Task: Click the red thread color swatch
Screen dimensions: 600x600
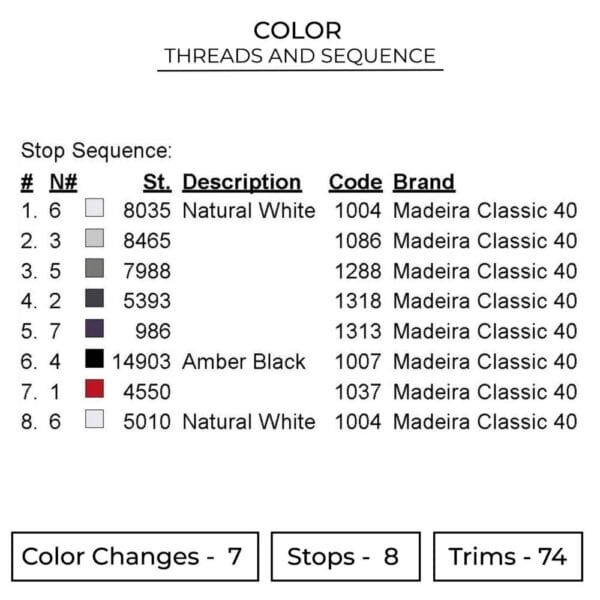Action: coord(95,390)
